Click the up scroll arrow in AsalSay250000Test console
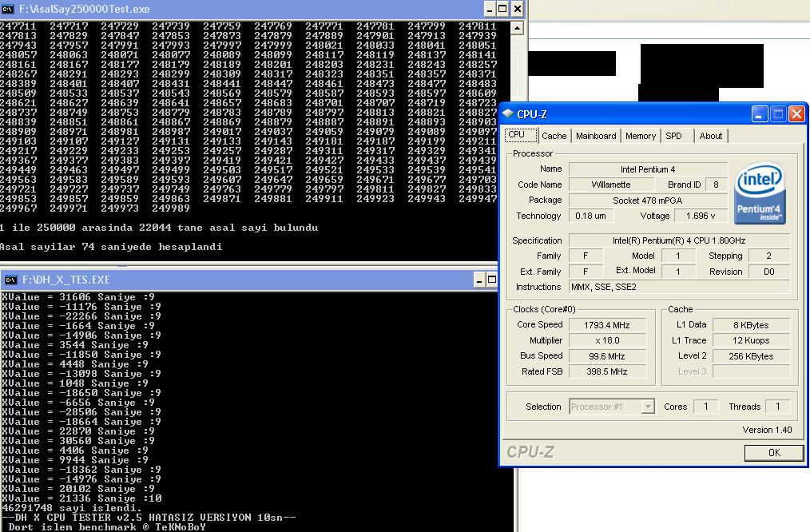Image resolution: width=810 pixels, height=532 pixels. pyautogui.click(x=517, y=28)
